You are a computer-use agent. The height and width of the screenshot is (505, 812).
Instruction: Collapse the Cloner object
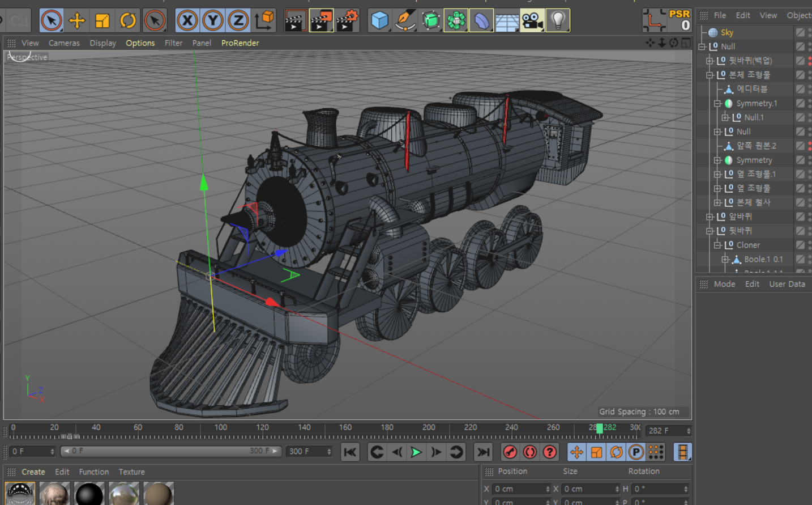pyautogui.click(x=717, y=245)
